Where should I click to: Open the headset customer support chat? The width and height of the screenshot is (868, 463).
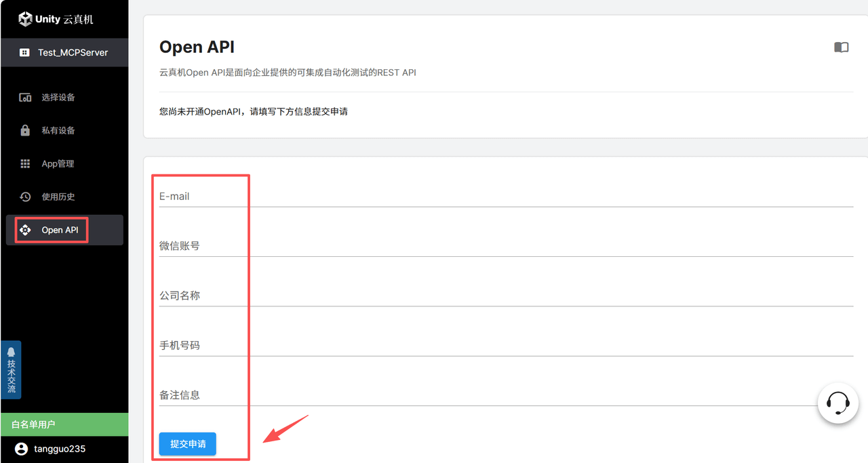838,403
